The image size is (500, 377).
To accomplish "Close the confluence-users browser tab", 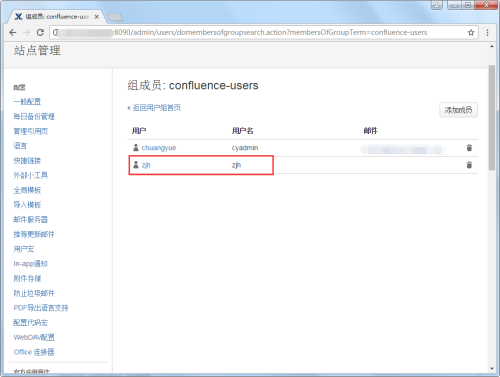I will click(97, 17).
